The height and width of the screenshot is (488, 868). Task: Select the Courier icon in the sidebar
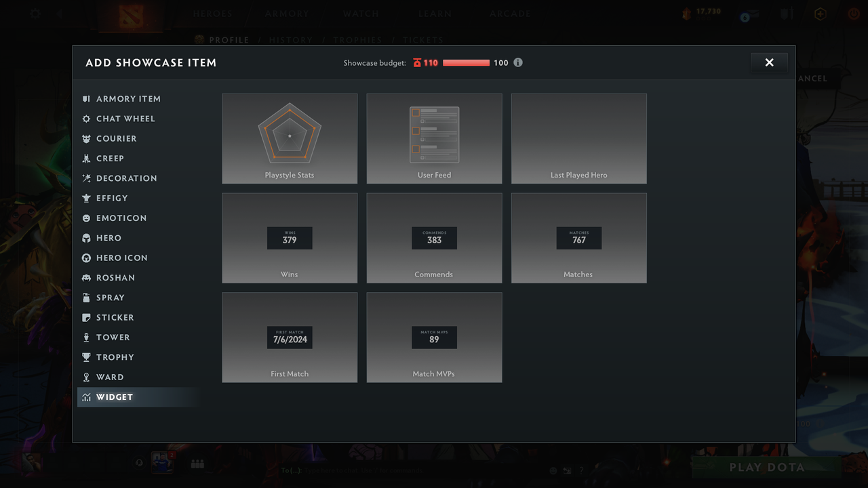pyautogui.click(x=86, y=138)
